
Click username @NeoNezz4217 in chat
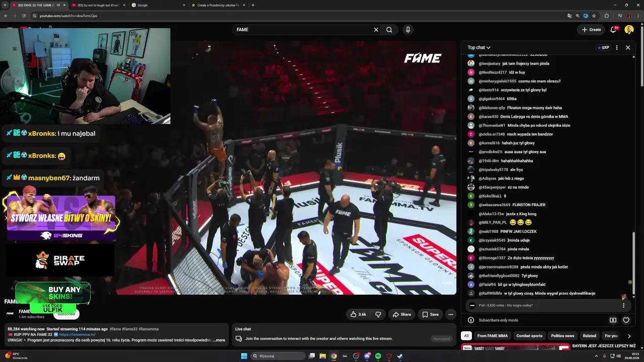[x=493, y=72]
